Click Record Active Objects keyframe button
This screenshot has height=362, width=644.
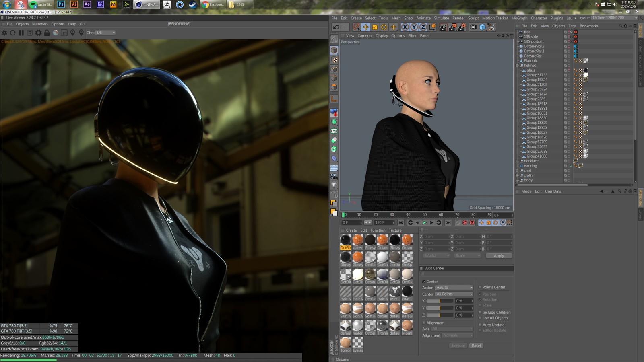[x=458, y=222]
